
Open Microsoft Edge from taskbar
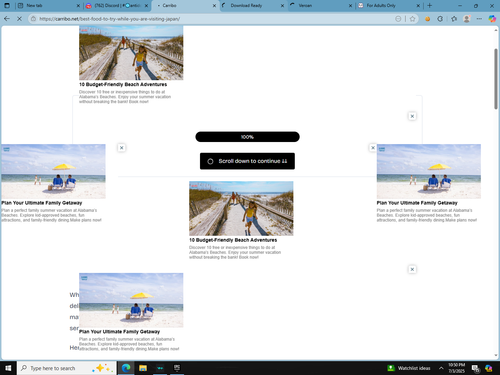[x=126, y=368]
